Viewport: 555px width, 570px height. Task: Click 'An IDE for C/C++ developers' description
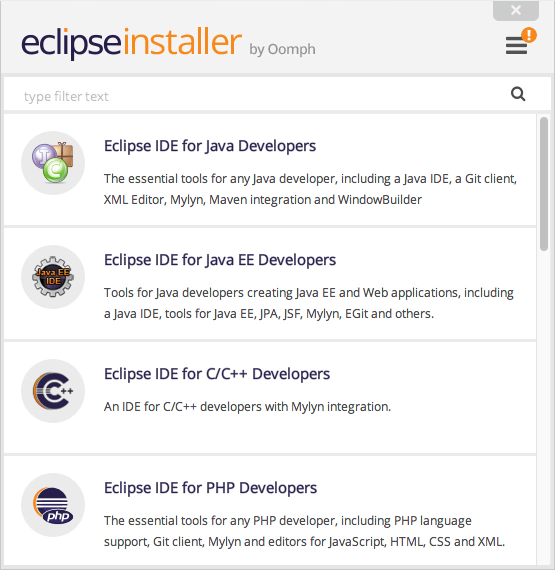[x=248, y=406]
